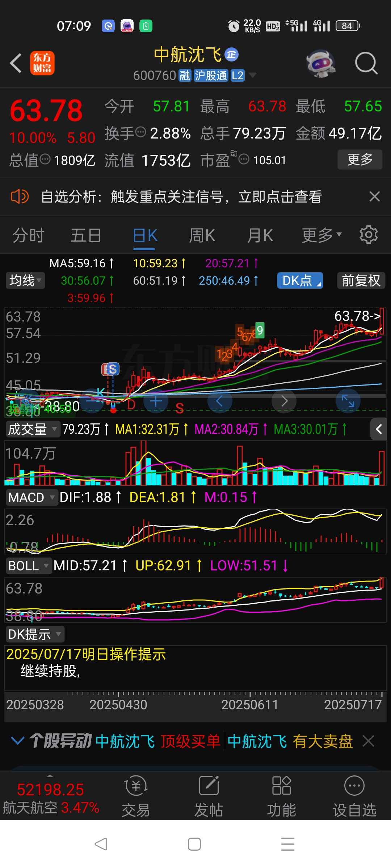Tap MA1:32.31万 volume average
Image resolution: width=391 pixels, height=868 pixels.
pos(152,429)
